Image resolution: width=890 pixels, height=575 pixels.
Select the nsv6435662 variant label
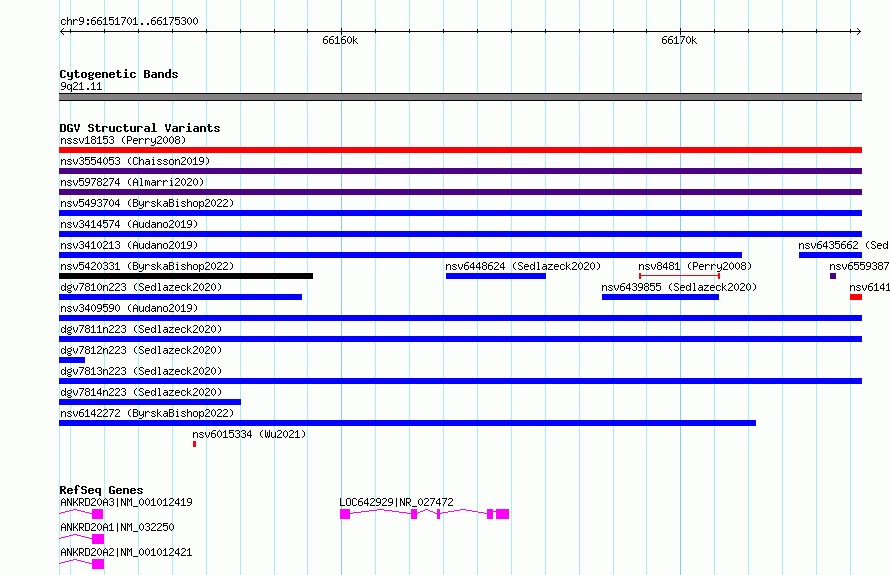coord(843,245)
